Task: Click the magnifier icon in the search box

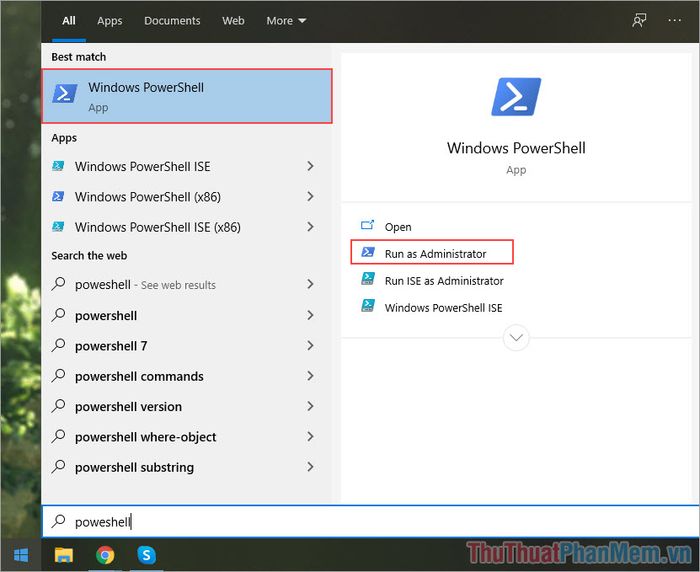Action: (x=58, y=521)
